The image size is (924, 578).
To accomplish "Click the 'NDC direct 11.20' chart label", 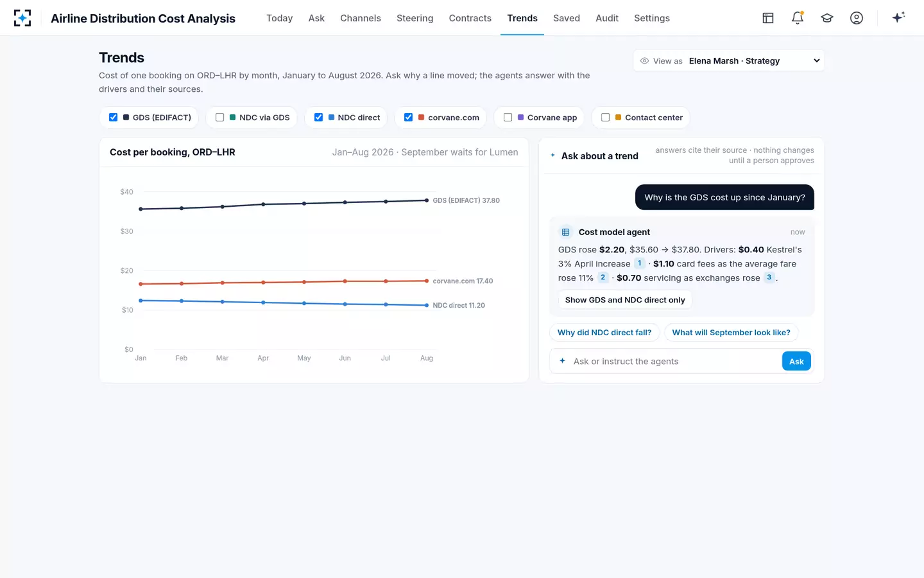I will 459,306.
